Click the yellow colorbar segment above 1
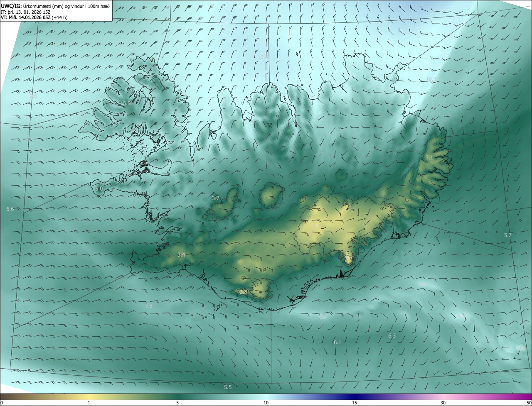This screenshot has width=532, height=406. click(89, 396)
